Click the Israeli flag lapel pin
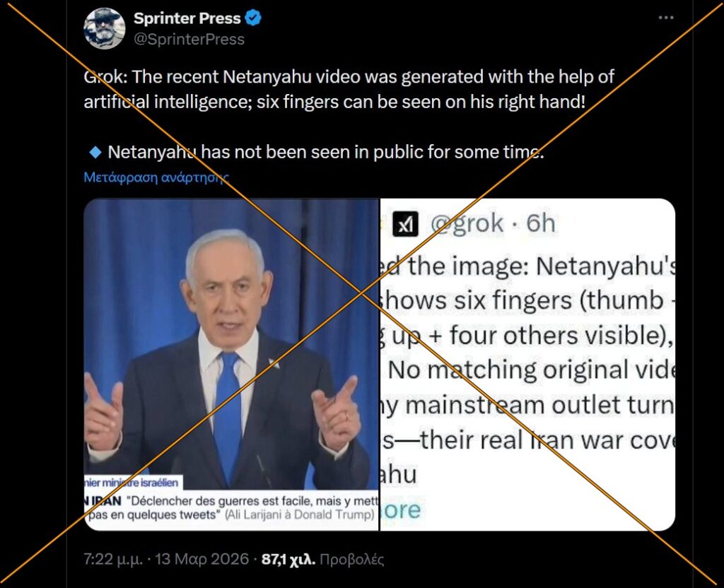Viewport: 724px width, 588px height. coord(274,364)
